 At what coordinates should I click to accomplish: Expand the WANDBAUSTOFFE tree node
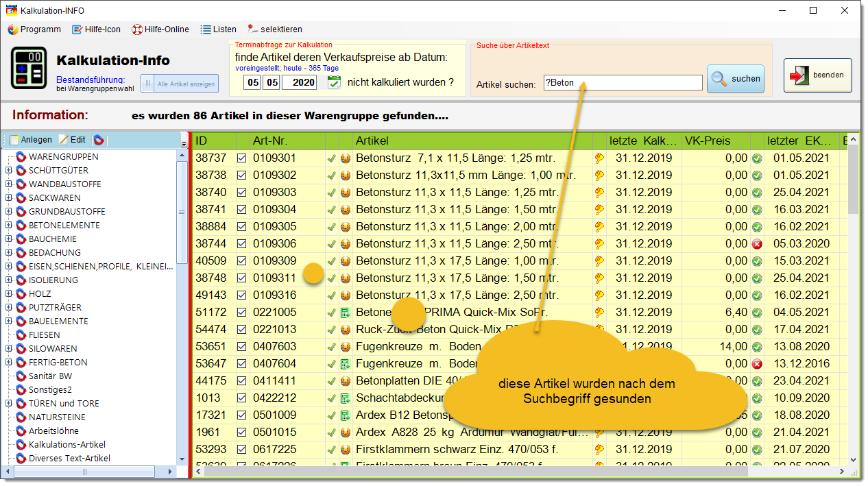9,184
